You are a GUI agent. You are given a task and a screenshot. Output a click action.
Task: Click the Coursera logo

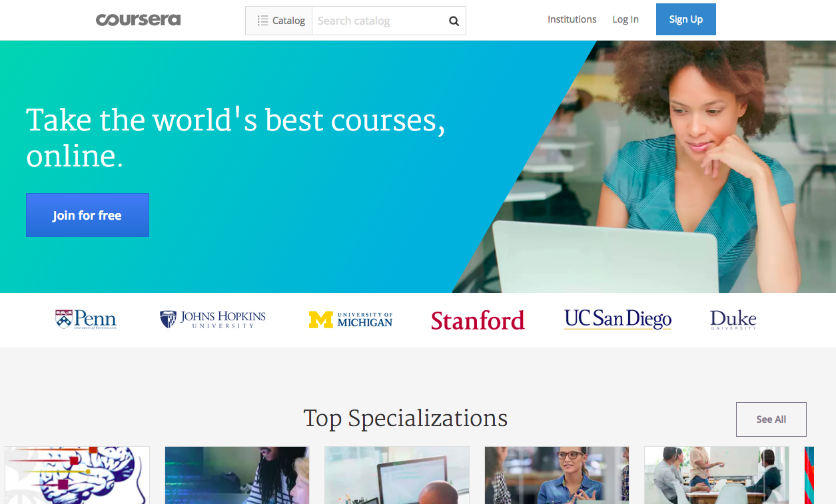pyautogui.click(x=138, y=20)
